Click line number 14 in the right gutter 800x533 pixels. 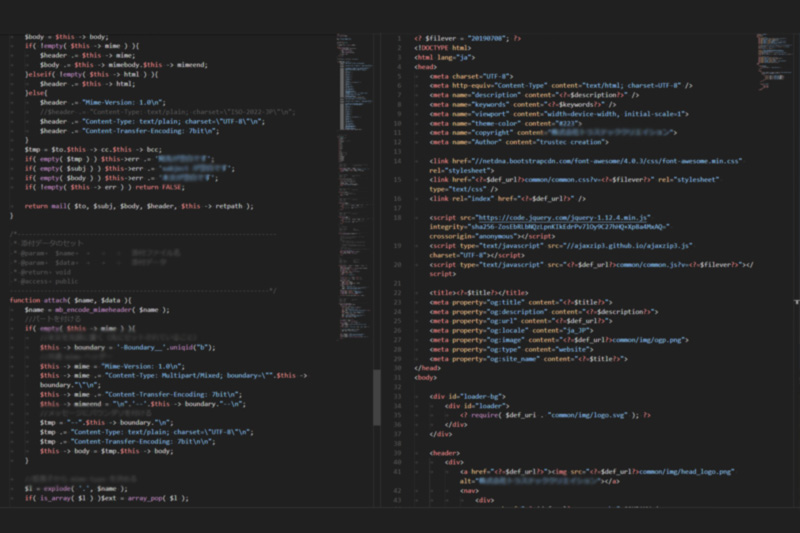(398, 161)
